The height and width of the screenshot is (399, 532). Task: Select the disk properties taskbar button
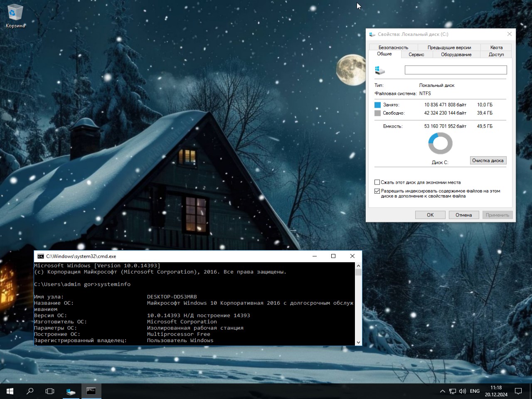[x=71, y=391]
